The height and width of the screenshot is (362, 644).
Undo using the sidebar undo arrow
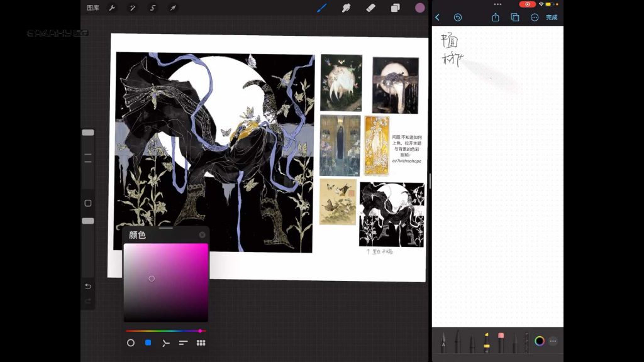point(88,287)
